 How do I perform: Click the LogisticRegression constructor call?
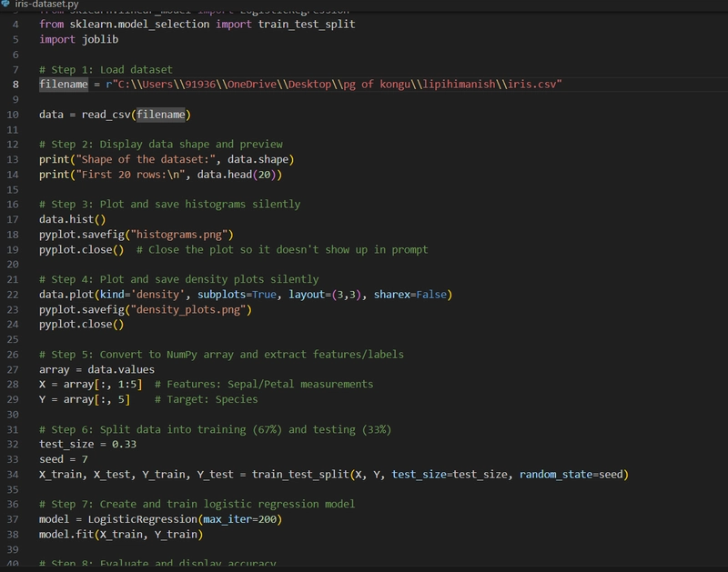[185, 519]
